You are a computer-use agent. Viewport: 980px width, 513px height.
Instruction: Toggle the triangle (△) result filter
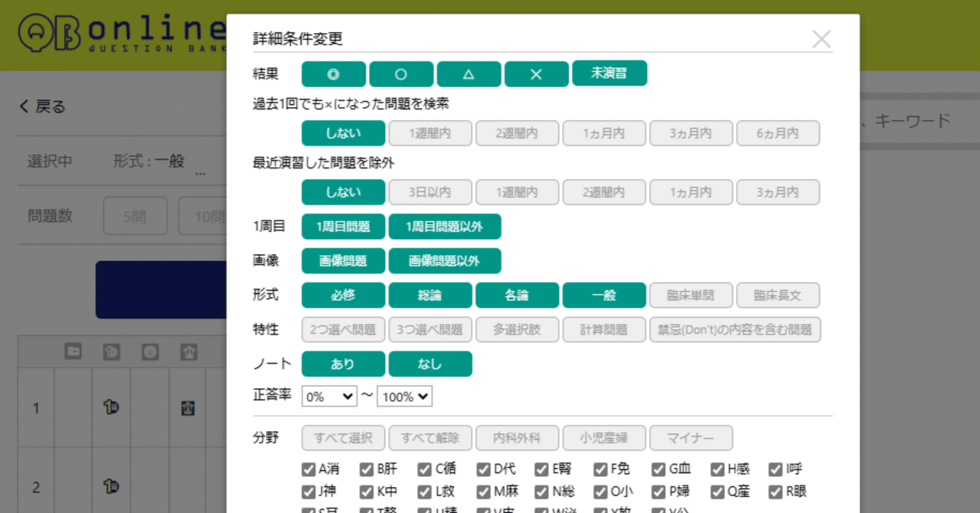pyautogui.click(x=469, y=74)
